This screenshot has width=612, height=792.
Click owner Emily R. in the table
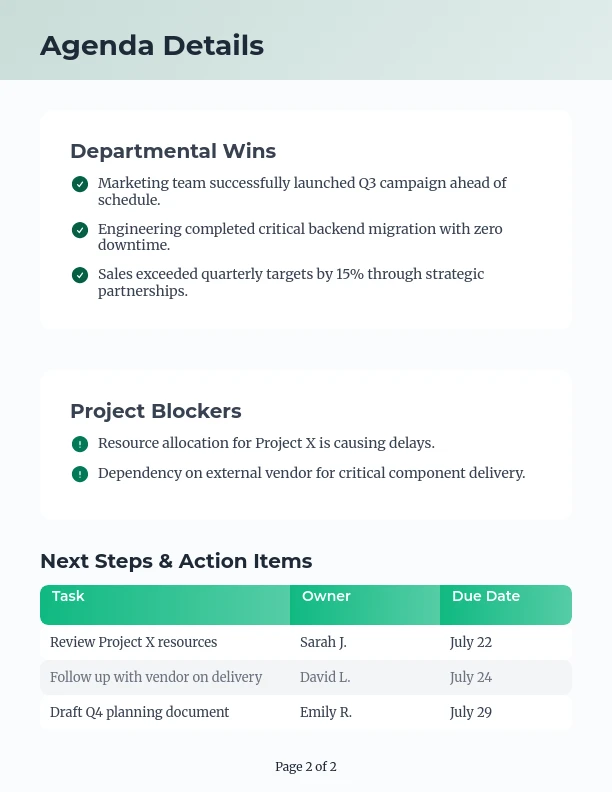pos(325,712)
